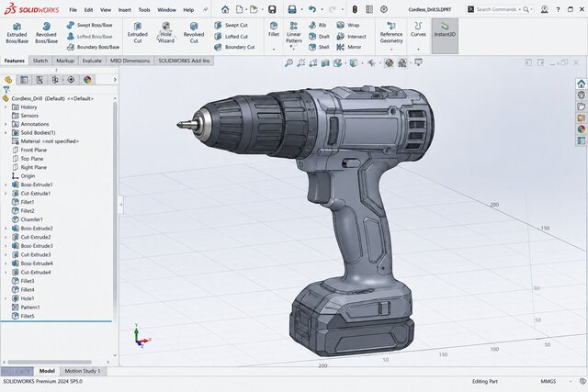Open SOLIDWORKS Resources home in task pane
Image resolution: width=588 pixels, height=392 pixels.
click(x=582, y=84)
